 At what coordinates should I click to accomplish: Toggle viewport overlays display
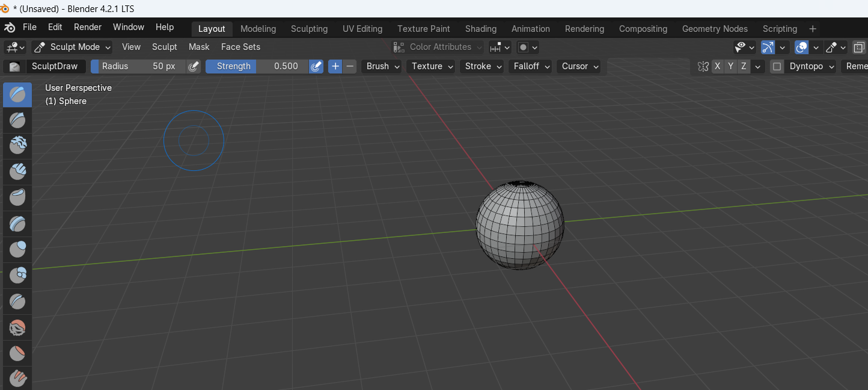801,47
